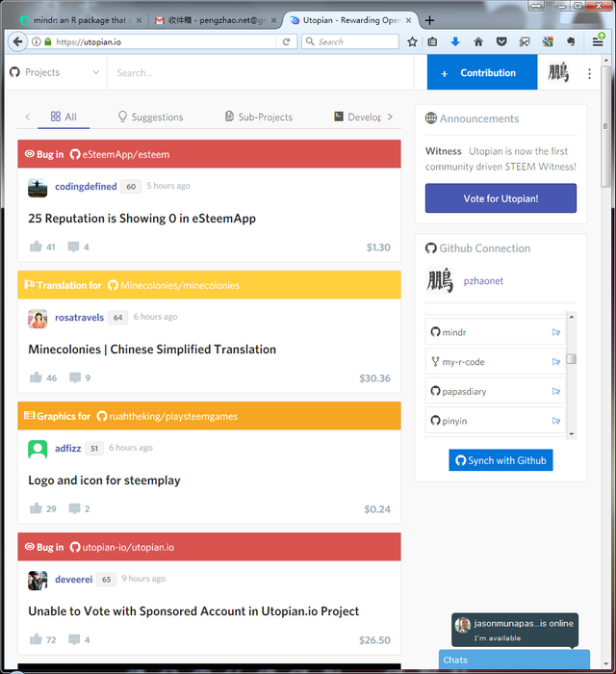Like the eSteemApp reputation bug post
Image resolution: width=616 pixels, height=674 pixels.
point(36,246)
